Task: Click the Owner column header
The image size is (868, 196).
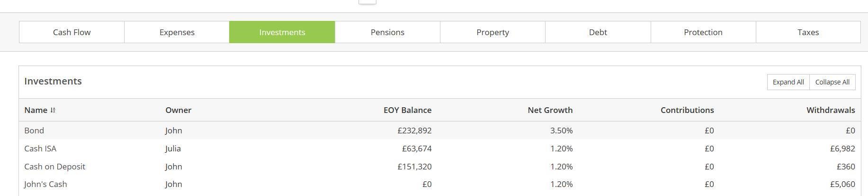Action: pos(178,110)
